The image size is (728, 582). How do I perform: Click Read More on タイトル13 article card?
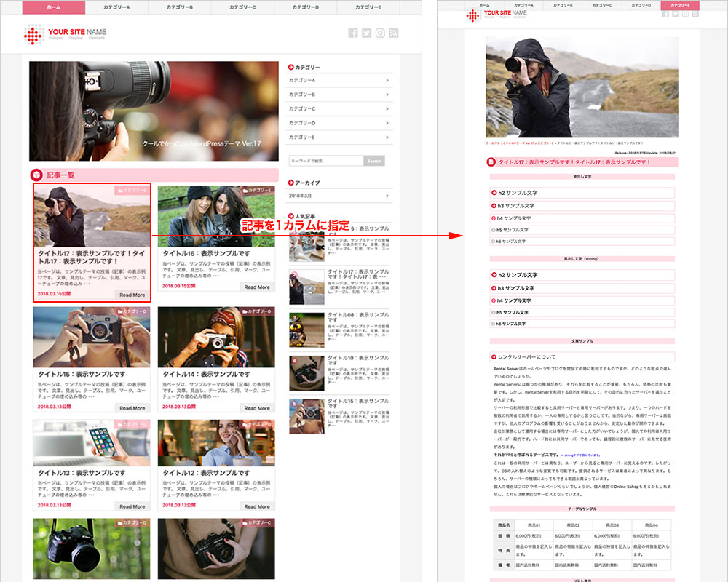point(132,506)
